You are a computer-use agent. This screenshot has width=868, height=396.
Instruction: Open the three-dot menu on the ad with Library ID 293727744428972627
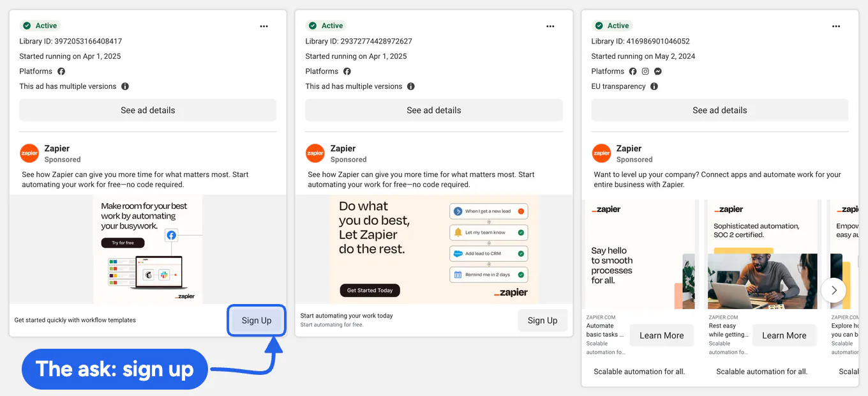(550, 26)
